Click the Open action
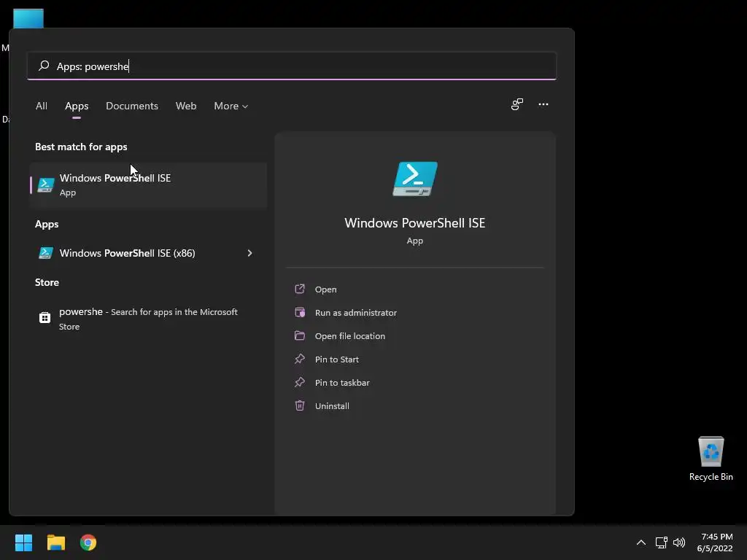This screenshot has width=747, height=560. coord(326,289)
